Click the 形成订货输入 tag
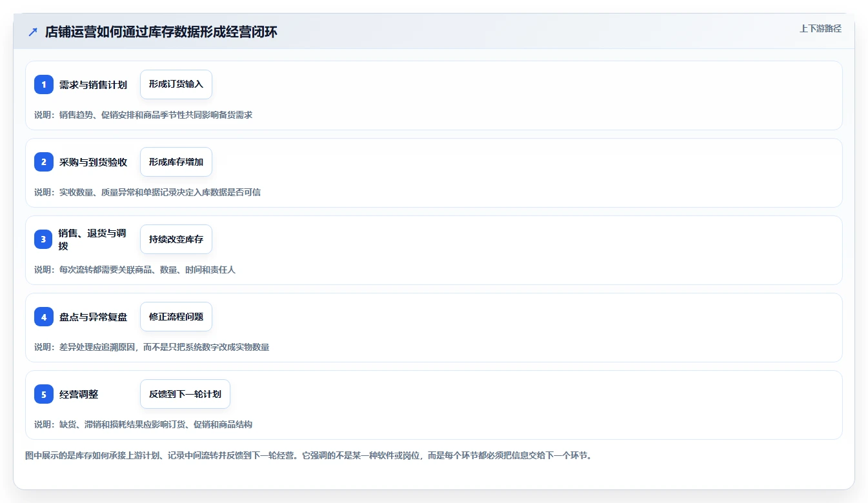868x503 pixels. coord(176,84)
